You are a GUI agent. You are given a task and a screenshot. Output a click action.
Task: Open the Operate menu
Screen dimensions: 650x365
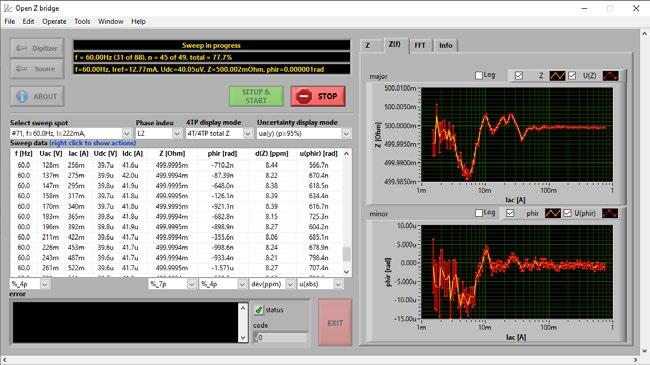pos(54,21)
